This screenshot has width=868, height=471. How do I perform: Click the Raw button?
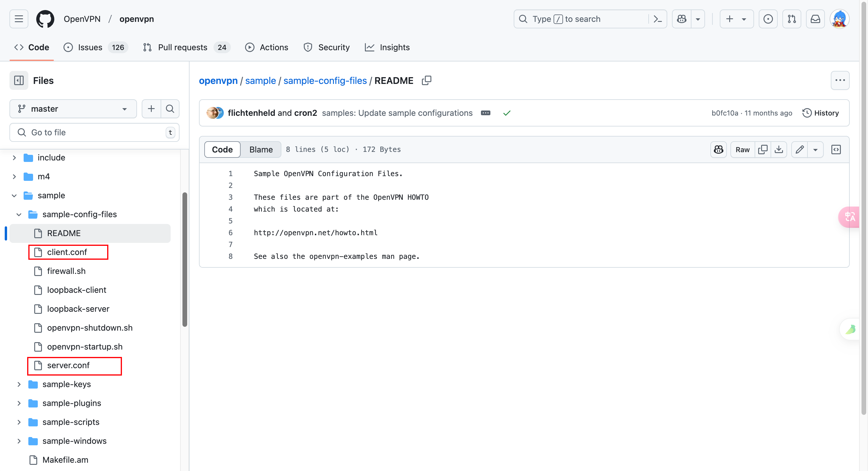[x=742, y=149]
